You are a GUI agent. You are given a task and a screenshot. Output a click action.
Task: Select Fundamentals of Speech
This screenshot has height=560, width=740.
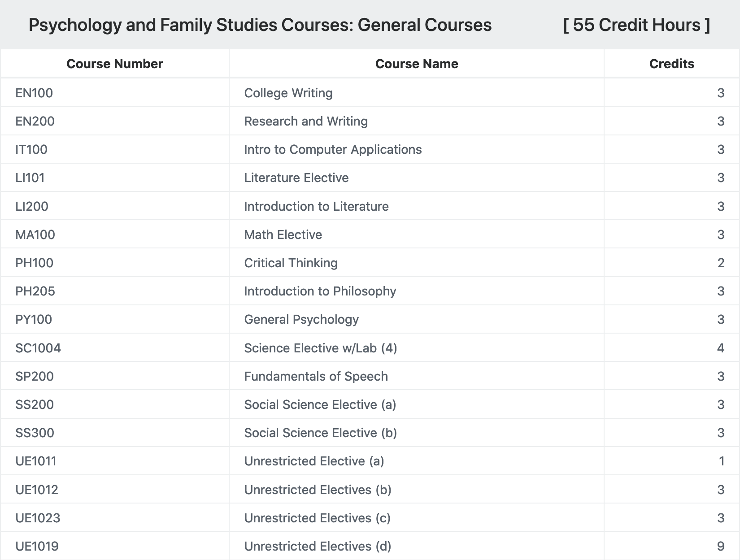pyautogui.click(x=316, y=376)
